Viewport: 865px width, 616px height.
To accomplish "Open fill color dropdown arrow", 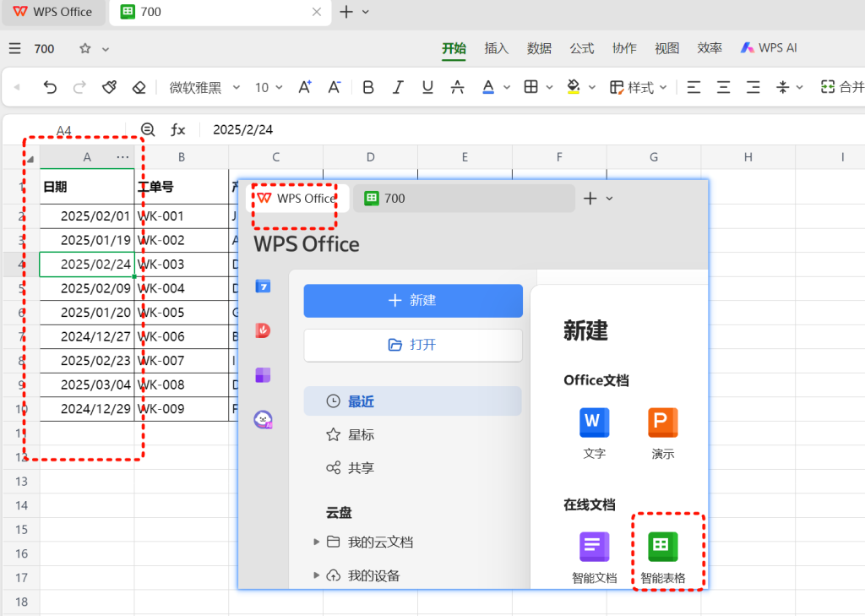I will pyautogui.click(x=592, y=87).
